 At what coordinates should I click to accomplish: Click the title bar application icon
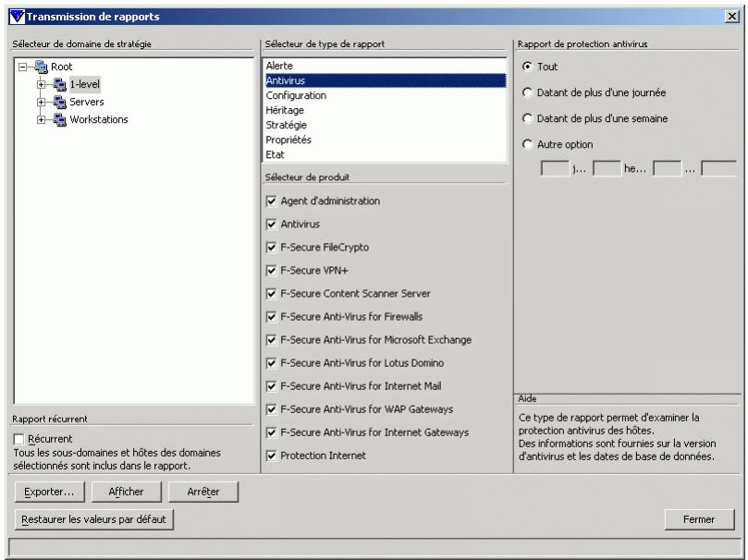[18, 17]
